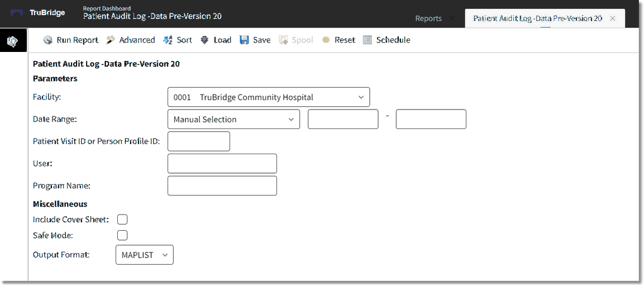This screenshot has height=286, width=644.
Task: Click the Sort icon in the toolbar
Action: (x=168, y=40)
